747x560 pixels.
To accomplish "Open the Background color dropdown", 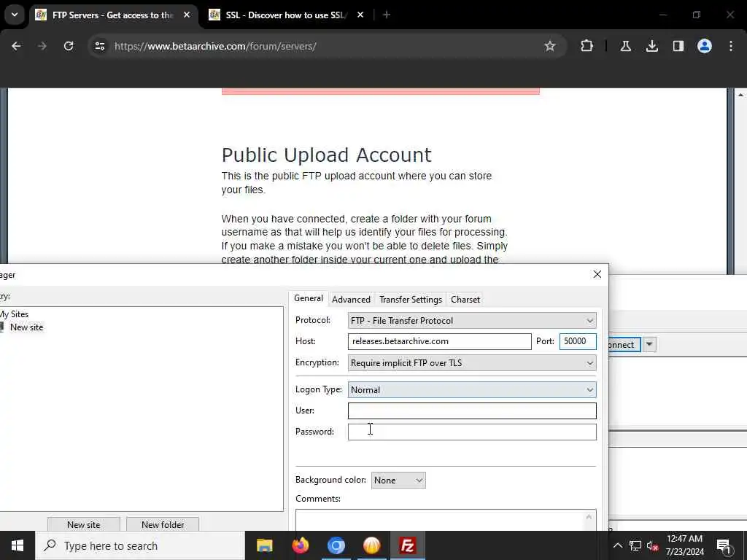I will click(x=398, y=480).
